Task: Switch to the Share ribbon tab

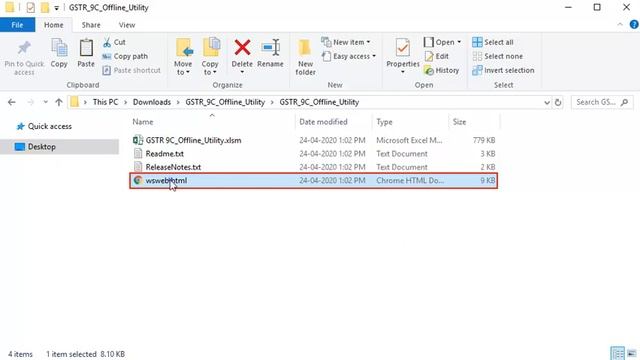Action: pos(91,25)
